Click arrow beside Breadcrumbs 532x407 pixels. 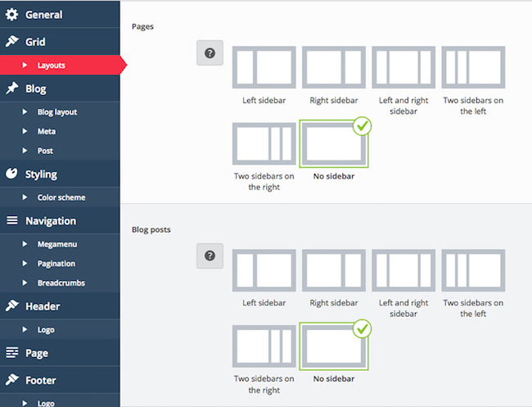coord(25,283)
